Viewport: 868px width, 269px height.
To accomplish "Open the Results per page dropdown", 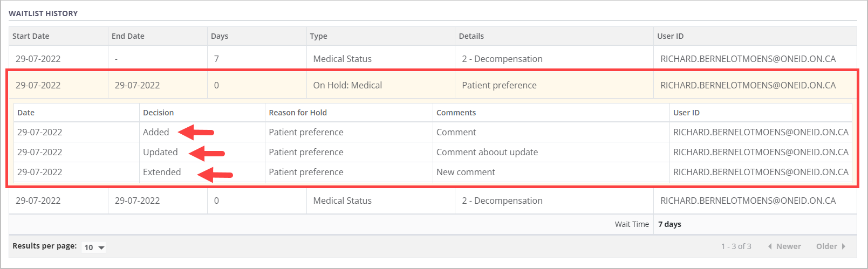I will (93, 247).
